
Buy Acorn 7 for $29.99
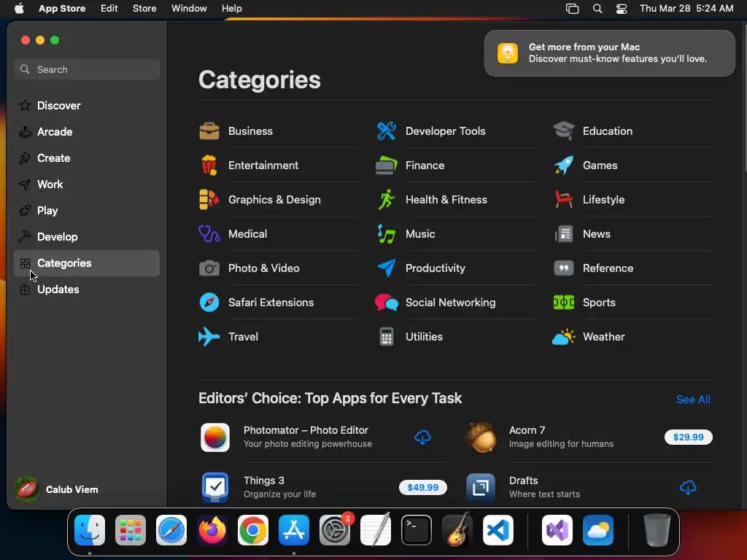[x=688, y=437]
